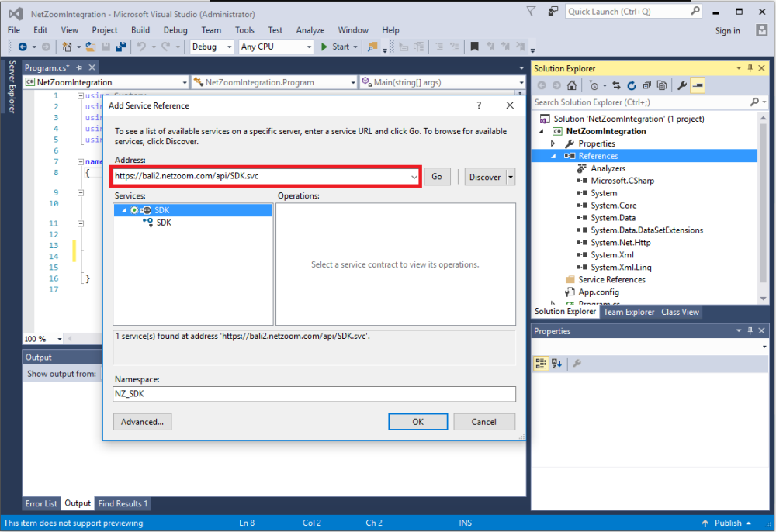Collapse the SDK service tree node
Image resolution: width=776 pixels, height=532 pixels.
[123, 210]
